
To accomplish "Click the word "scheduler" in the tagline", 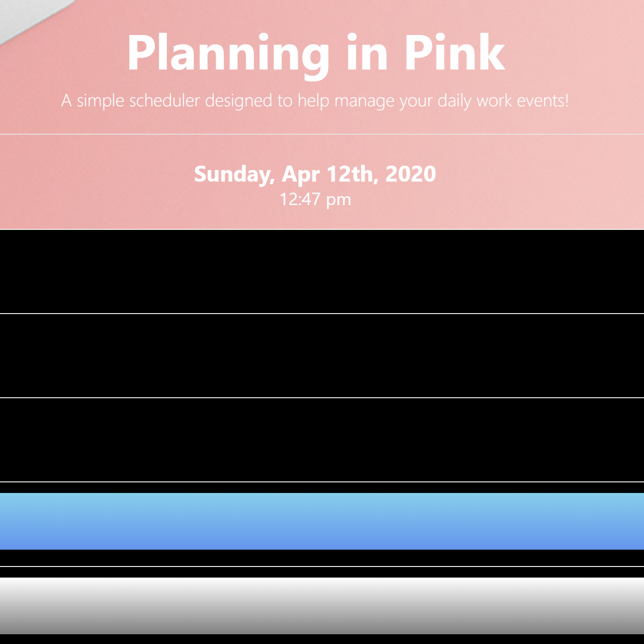I will click(x=165, y=101).
